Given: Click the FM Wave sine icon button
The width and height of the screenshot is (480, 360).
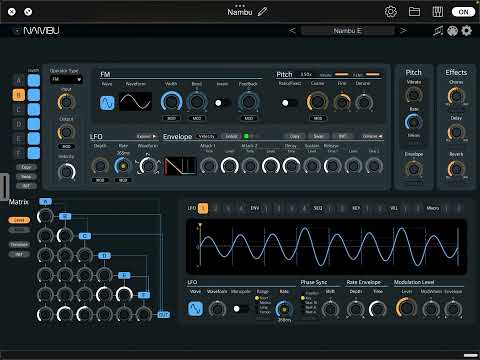Looking at the screenshot, I should click(x=107, y=103).
